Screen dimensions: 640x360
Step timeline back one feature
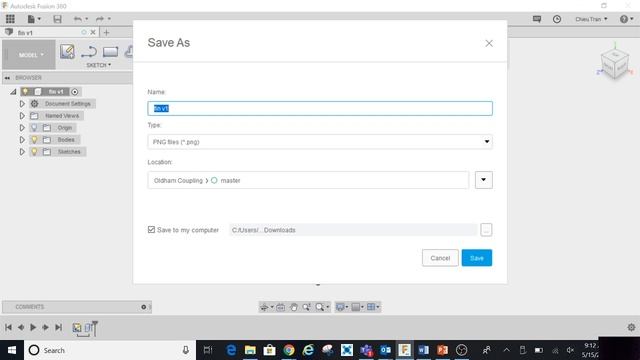[21, 327]
